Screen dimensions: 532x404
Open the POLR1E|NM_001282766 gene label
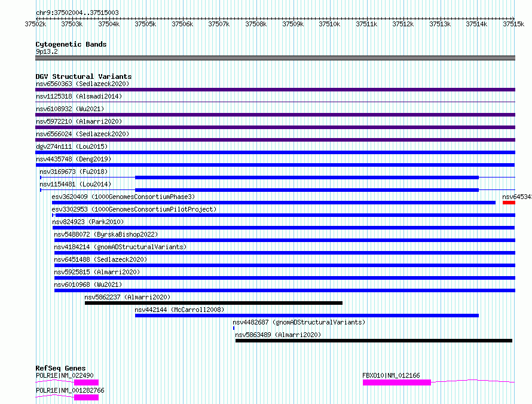tap(70, 390)
